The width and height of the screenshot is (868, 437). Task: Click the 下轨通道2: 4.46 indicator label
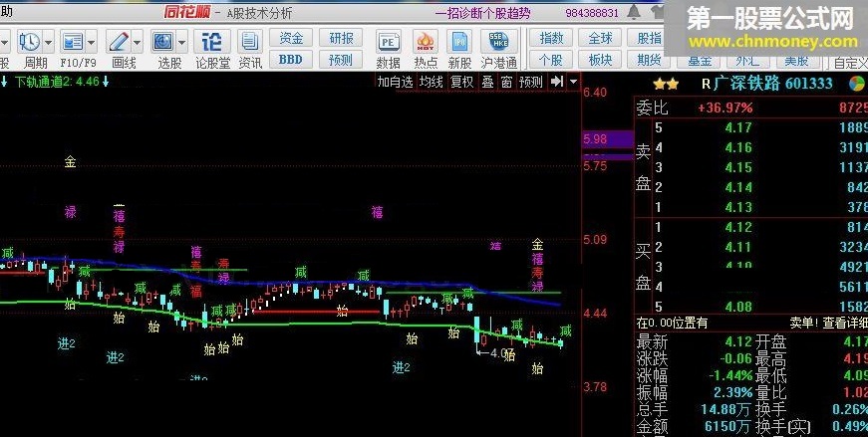coord(58,83)
